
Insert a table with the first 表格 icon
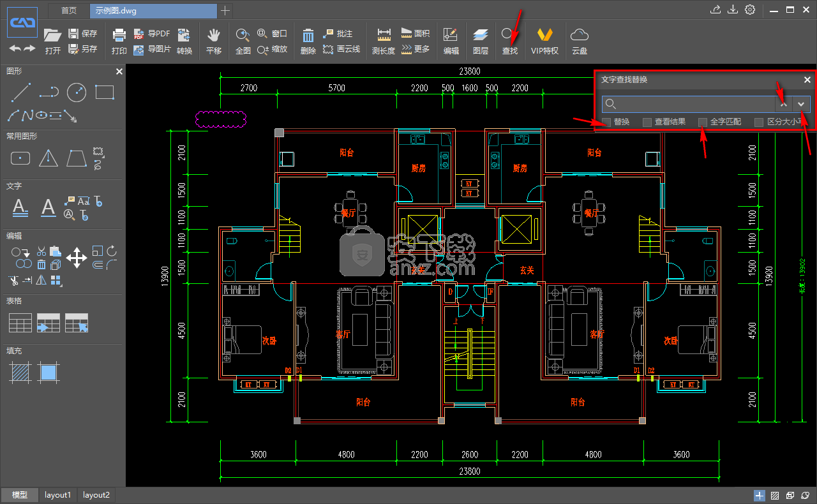point(20,322)
